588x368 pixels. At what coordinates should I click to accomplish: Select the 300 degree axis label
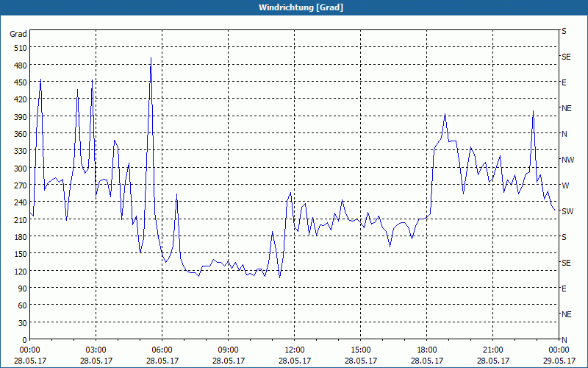click(x=21, y=169)
